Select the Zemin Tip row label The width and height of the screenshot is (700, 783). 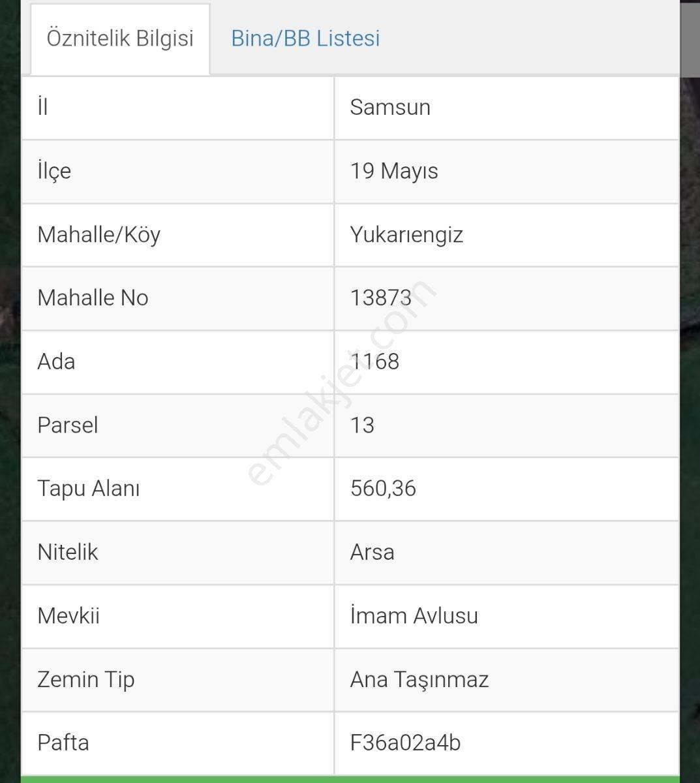(86, 679)
